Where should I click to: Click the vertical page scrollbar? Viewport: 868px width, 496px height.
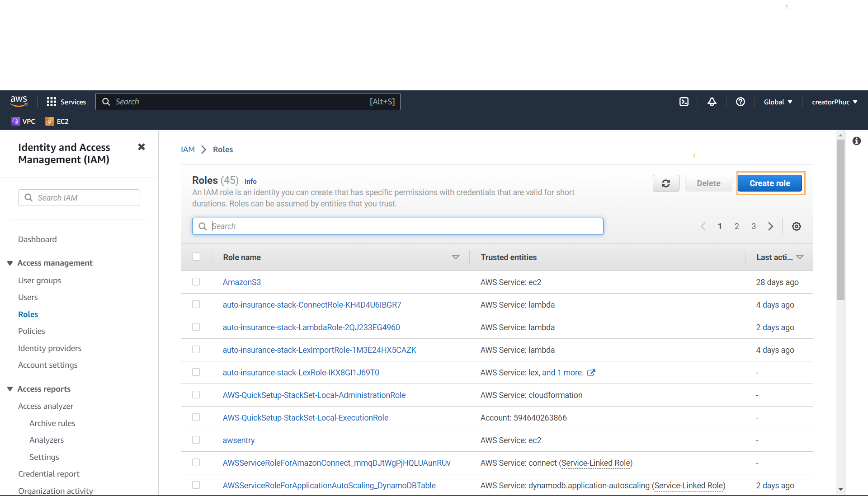pyautogui.click(x=840, y=220)
